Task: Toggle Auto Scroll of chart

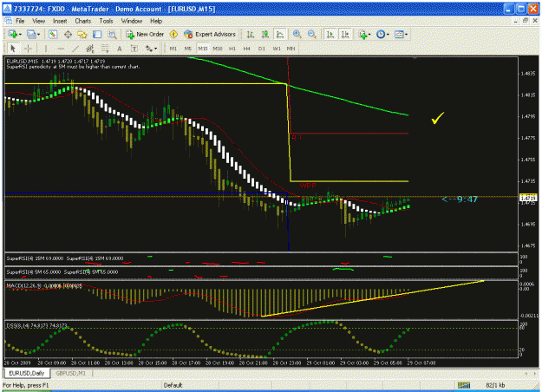Action: (330, 34)
